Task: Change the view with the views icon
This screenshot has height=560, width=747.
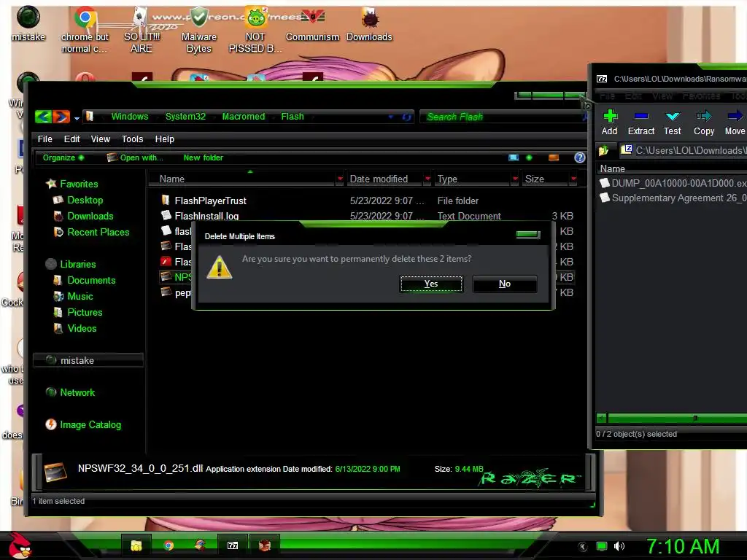Action: coord(514,157)
